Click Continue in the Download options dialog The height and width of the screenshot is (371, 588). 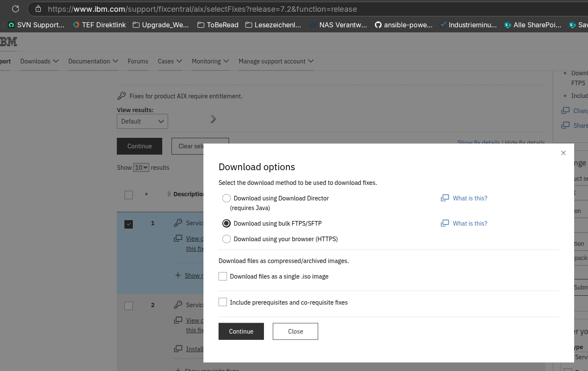[x=241, y=332]
